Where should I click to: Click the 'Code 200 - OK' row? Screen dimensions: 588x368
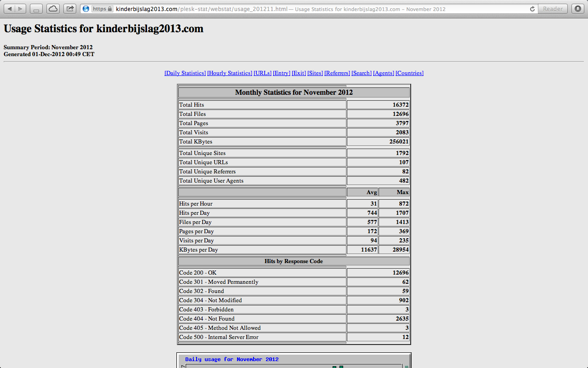click(294, 273)
